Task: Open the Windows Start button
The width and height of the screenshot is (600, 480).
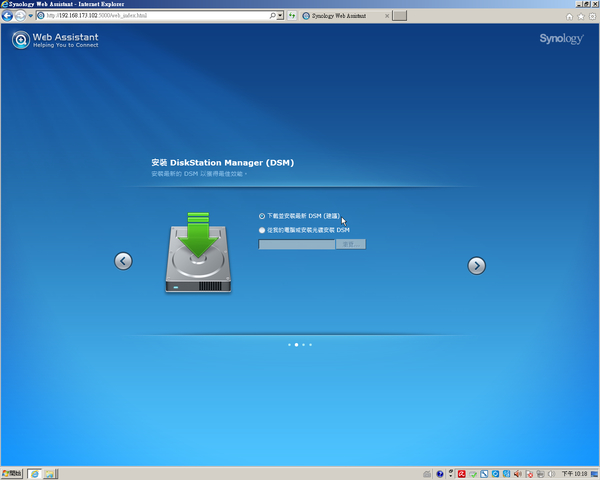Action: (x=12, y=474)
